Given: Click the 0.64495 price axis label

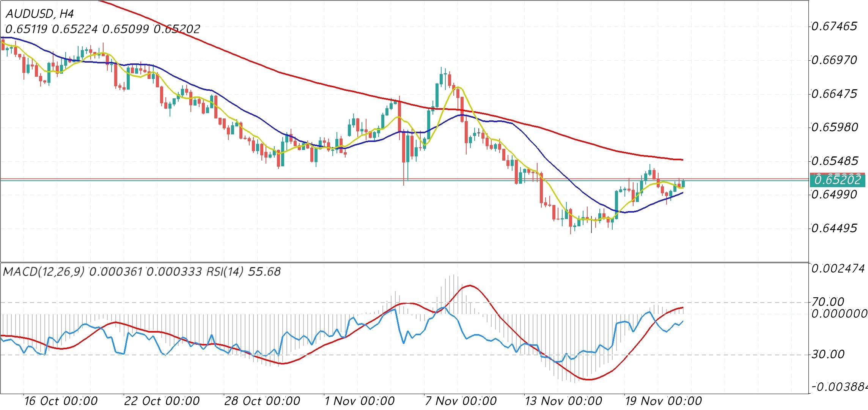Looking at the screenshot, I should [x=833, y=229].
